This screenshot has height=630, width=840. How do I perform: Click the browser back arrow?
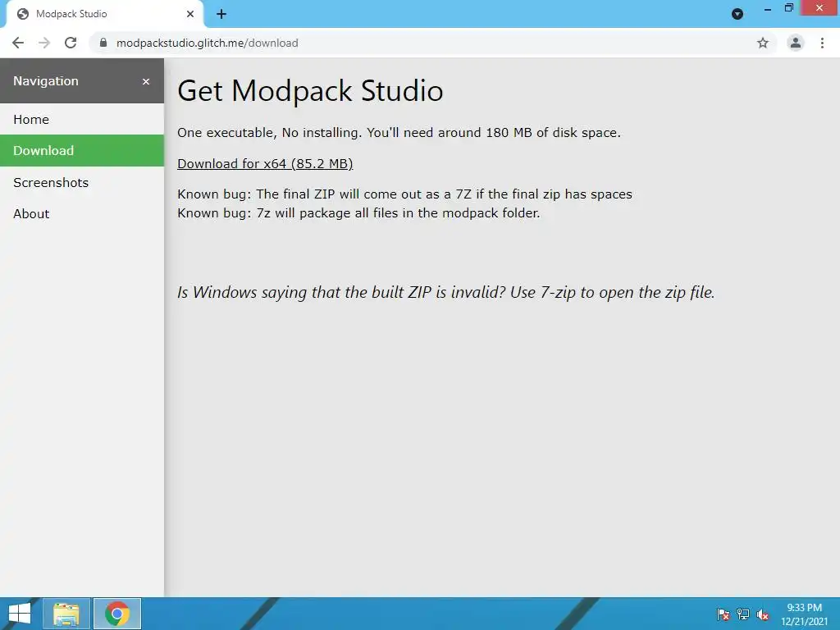point(18,43)
